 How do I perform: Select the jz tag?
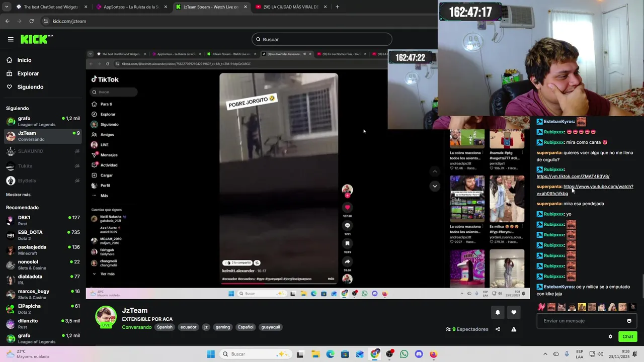[206, 327]
